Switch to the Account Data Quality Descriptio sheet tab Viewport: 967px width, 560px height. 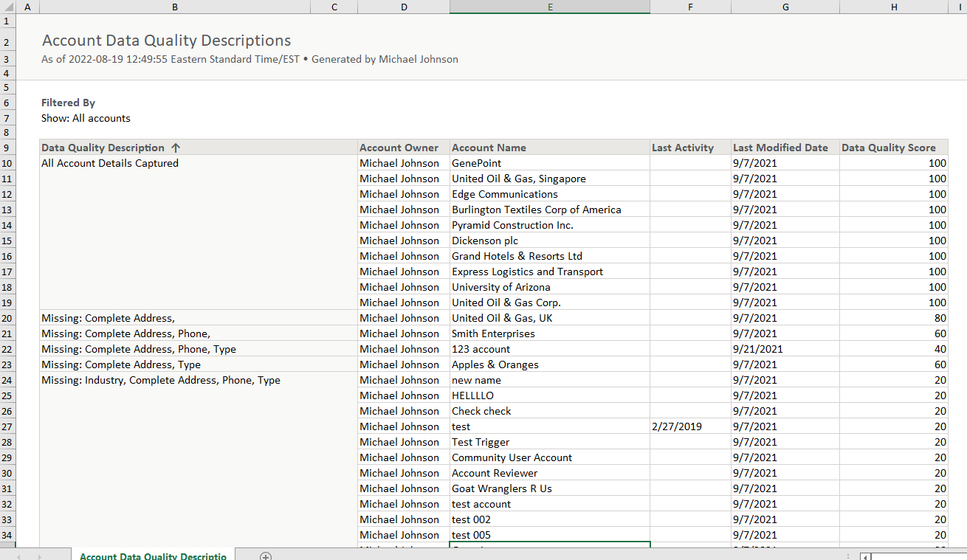(153, 556)
